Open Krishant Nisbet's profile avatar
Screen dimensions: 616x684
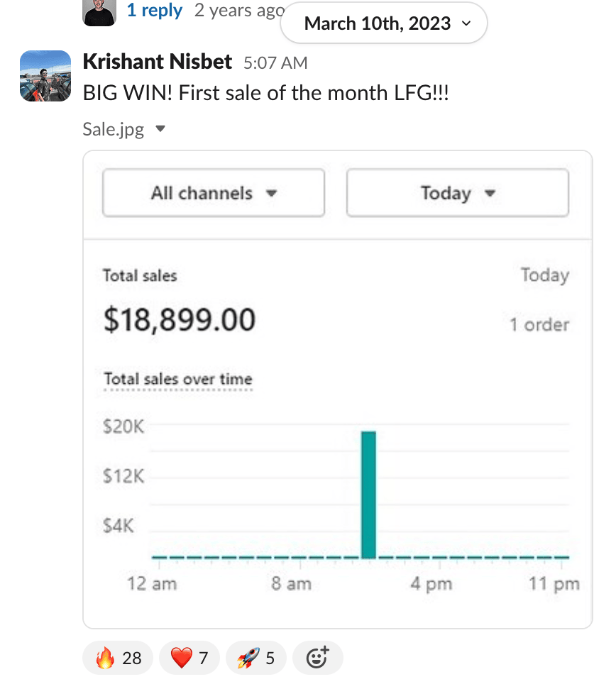tap(45, 76)
